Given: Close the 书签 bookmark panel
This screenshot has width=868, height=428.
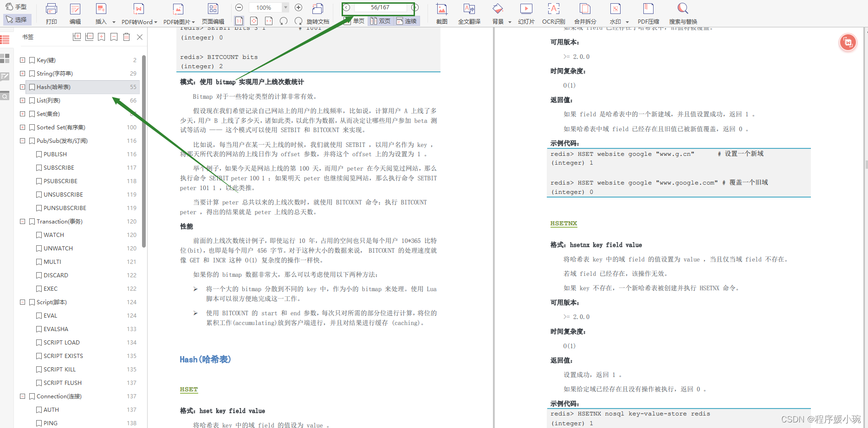Looking at the screenshot, I should 140,37.
